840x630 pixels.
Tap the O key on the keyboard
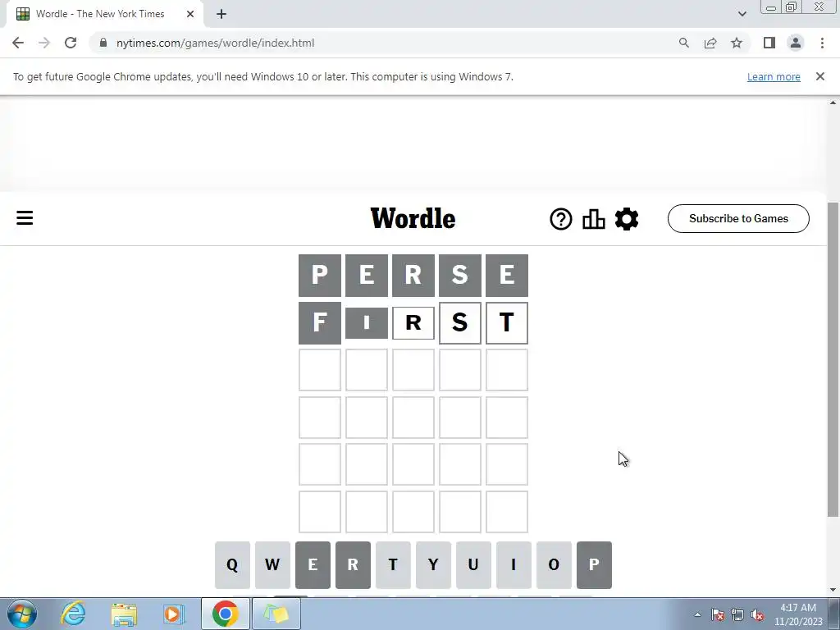click(x=554, y=564)
